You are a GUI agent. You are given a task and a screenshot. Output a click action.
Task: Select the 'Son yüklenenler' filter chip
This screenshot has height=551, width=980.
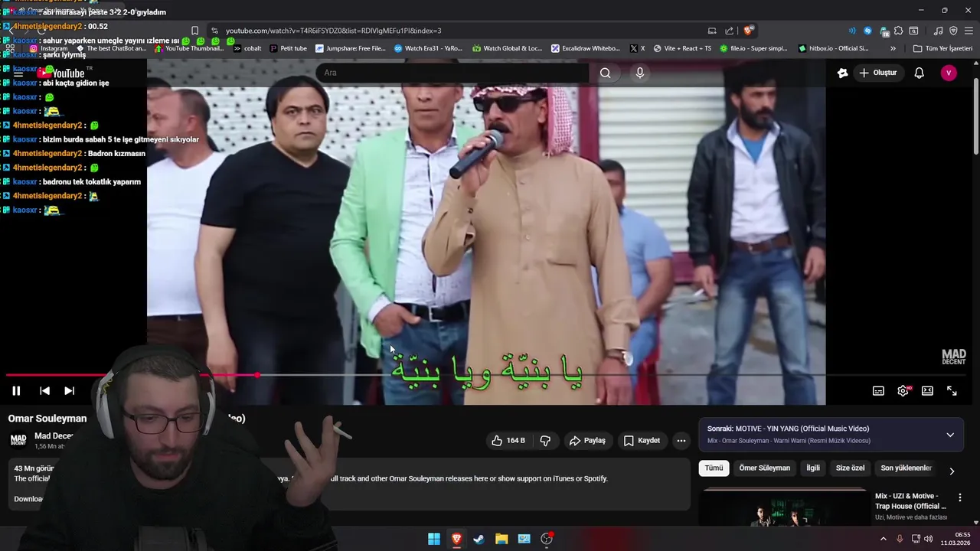[906, 468]
